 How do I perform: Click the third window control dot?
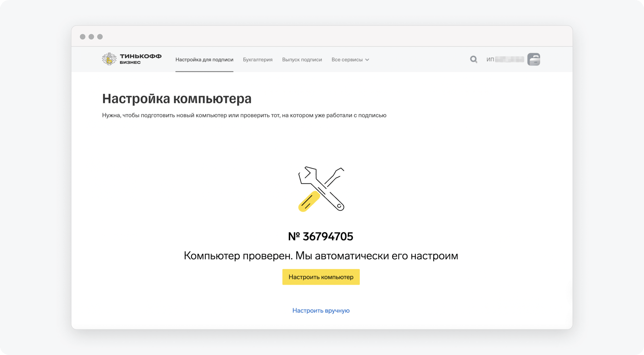pyautogui.click(x=100, y=37)
